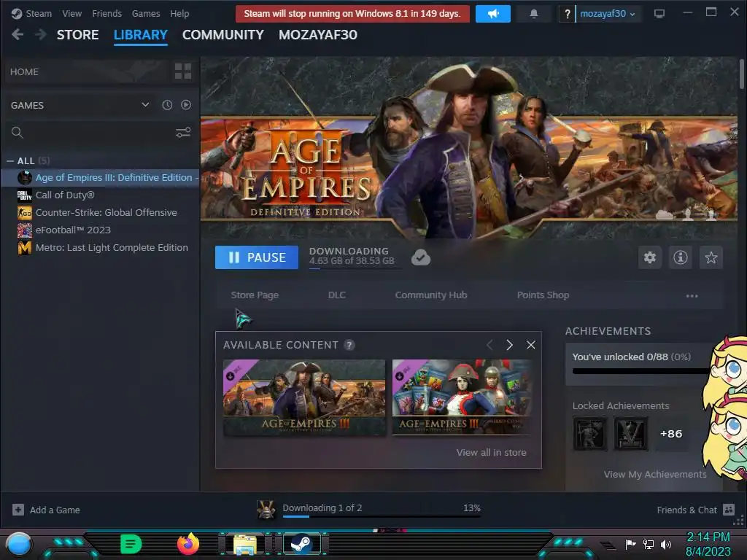The image size is (747, 560).
Task: Open game info icon
Action: [x=681, y=257]
